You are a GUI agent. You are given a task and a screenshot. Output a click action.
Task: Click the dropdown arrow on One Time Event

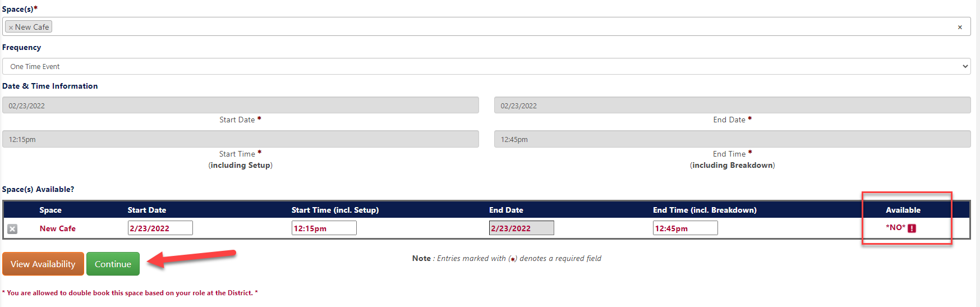(965, 66)
